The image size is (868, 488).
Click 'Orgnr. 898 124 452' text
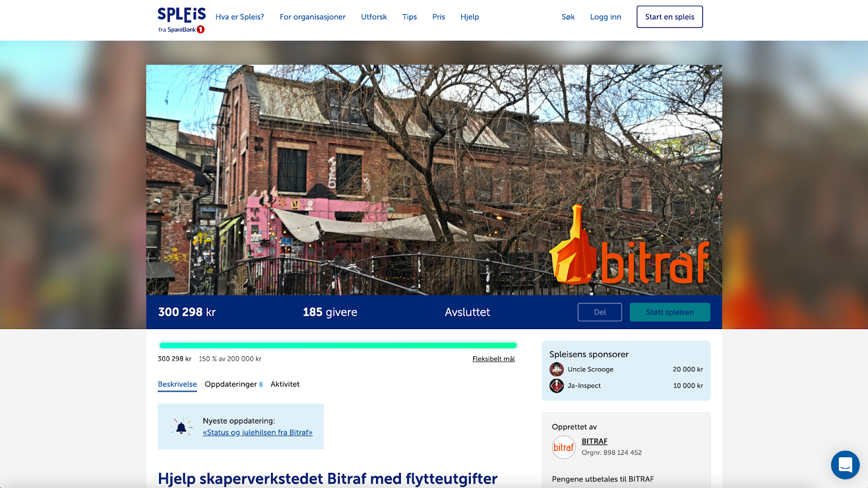611,452
